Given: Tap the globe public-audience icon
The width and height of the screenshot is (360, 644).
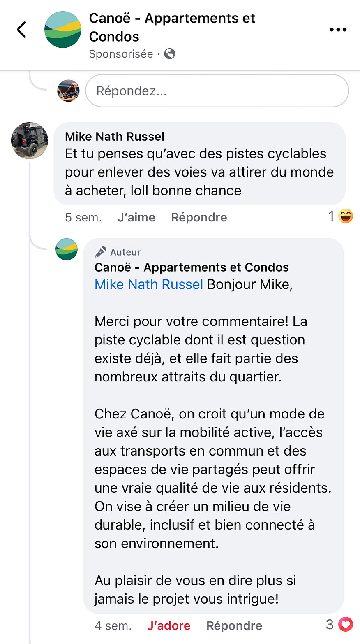Looking at the screenshot, I should pos(169,54).
